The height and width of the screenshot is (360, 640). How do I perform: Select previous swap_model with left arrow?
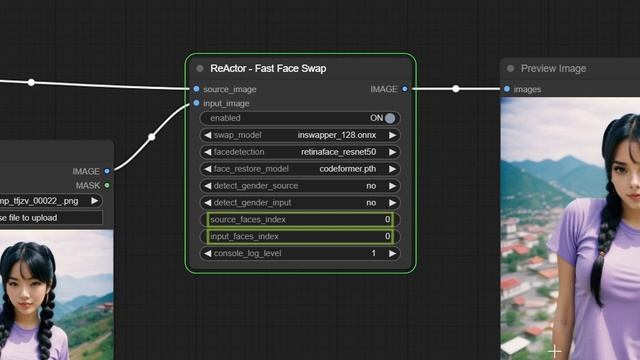[x=208, y=135]
